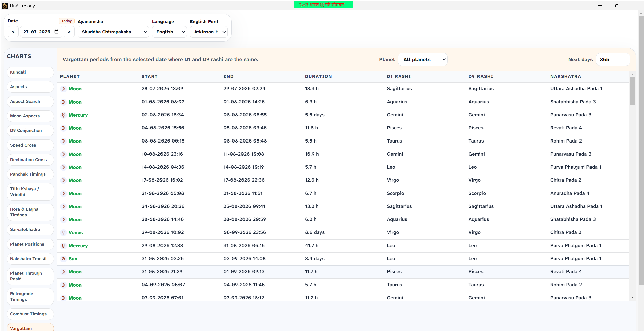
Task: Open the All planets filter dropdown
Action: click(x=423, y=60)
